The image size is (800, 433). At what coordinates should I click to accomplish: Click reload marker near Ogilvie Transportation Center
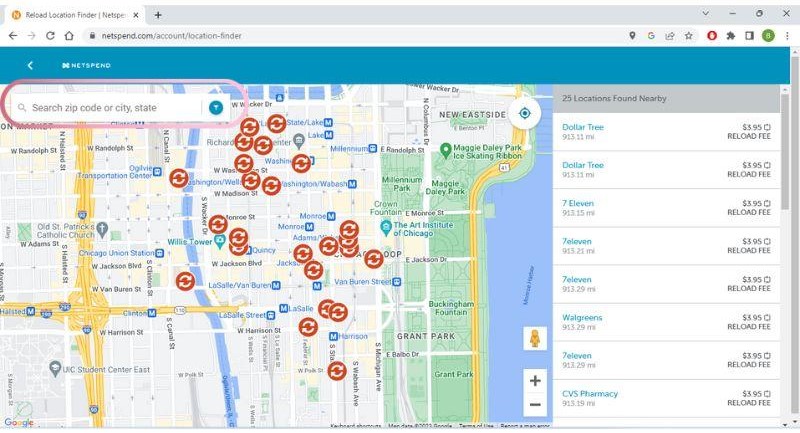pos(179,178)
